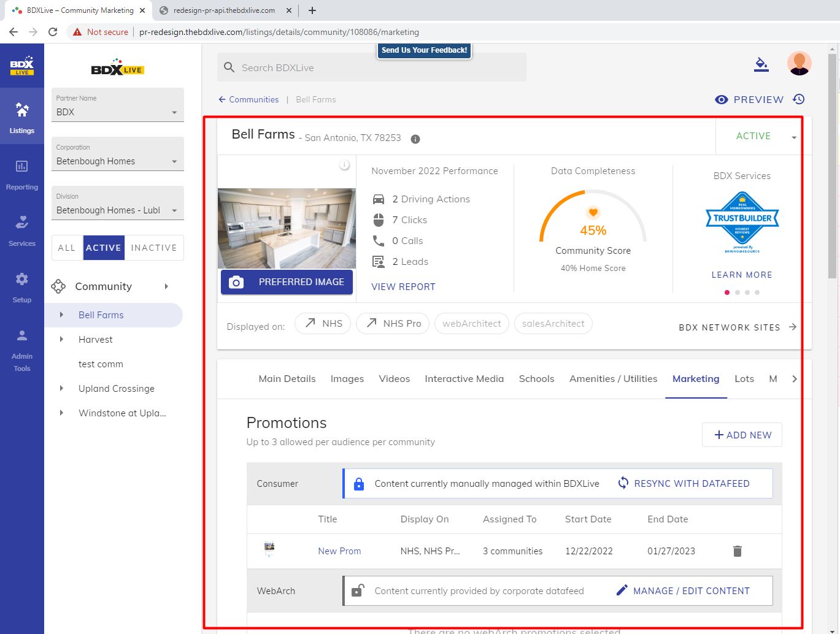Open Setup gear in sidebar

[x=21, y=288]
